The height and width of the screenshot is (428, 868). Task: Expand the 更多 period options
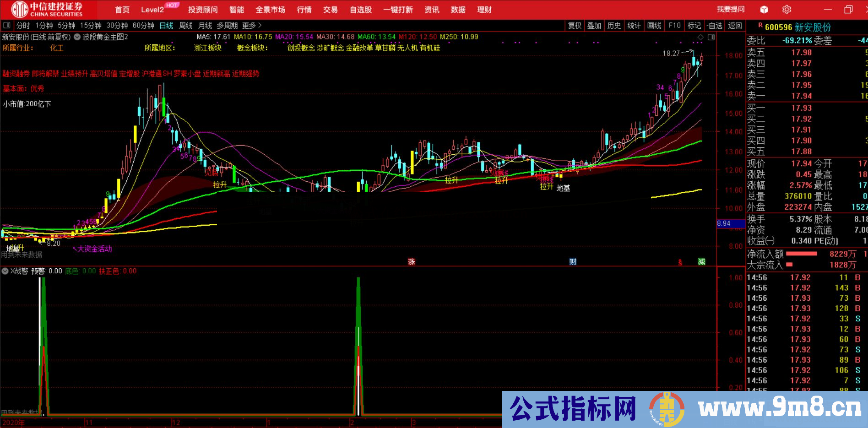click(249, 26)
